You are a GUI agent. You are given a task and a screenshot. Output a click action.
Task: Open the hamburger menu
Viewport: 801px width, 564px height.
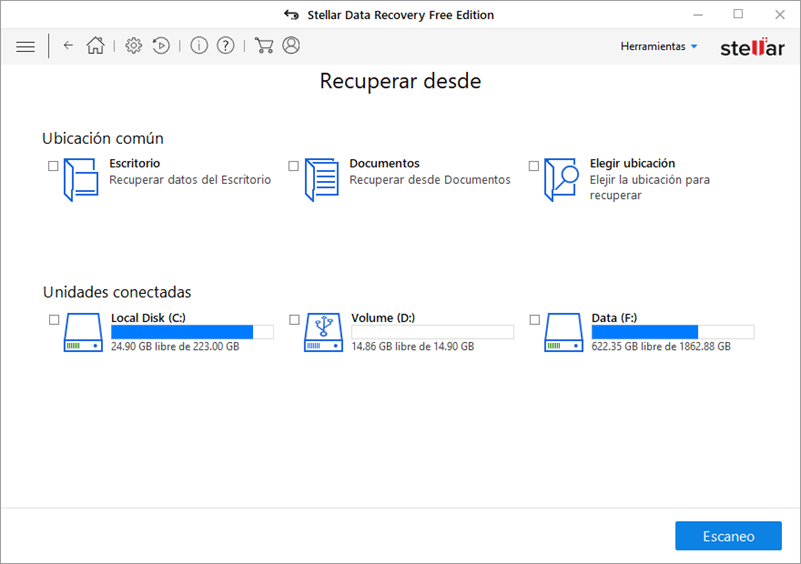26,46
